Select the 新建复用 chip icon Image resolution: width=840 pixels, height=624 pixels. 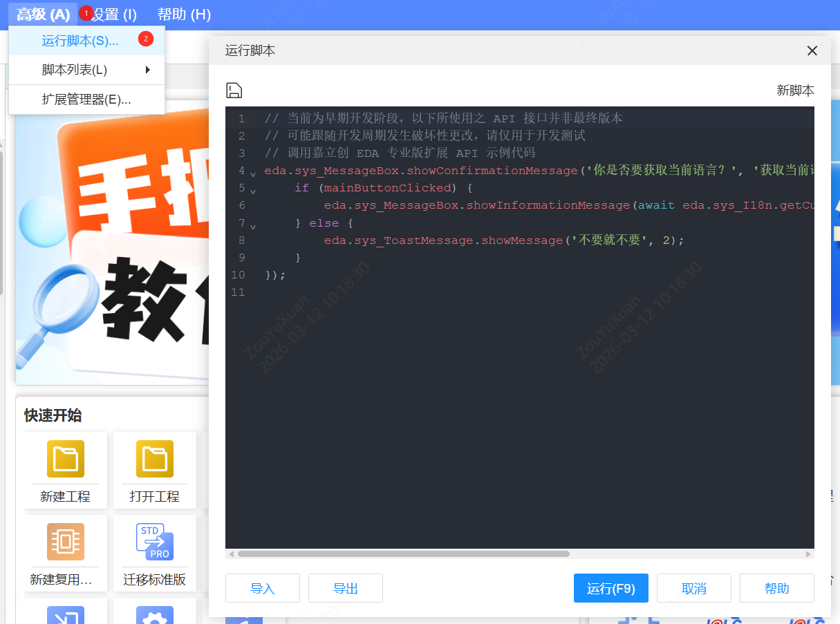[64, 542]
